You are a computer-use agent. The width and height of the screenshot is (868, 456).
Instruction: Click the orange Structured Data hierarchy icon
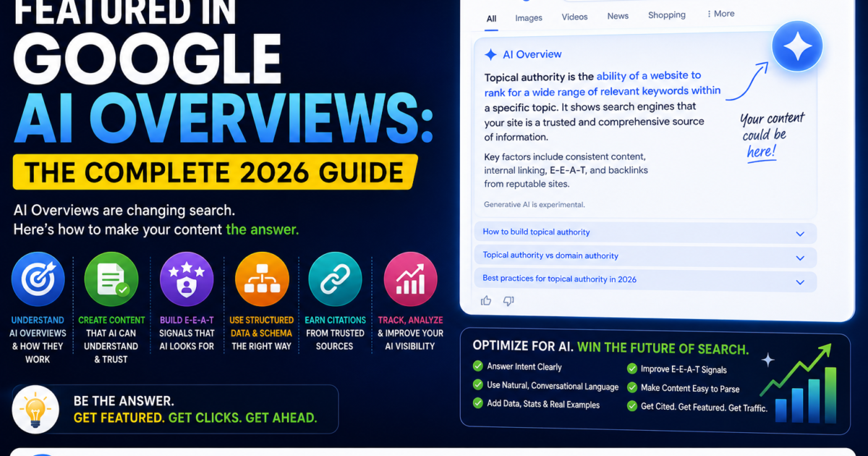pos(262,279)
